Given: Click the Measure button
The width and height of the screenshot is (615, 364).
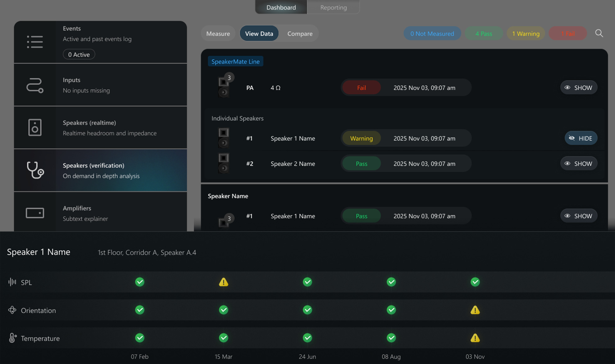Looking at the screenshot, I should coord(218,33).
